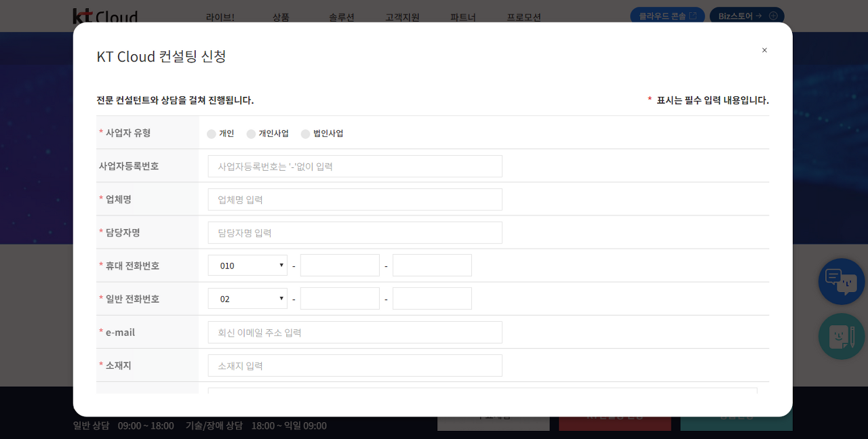This screenshot has height=439, width=868.
Task: Open the 솔루션 menu
Action: 342,17
